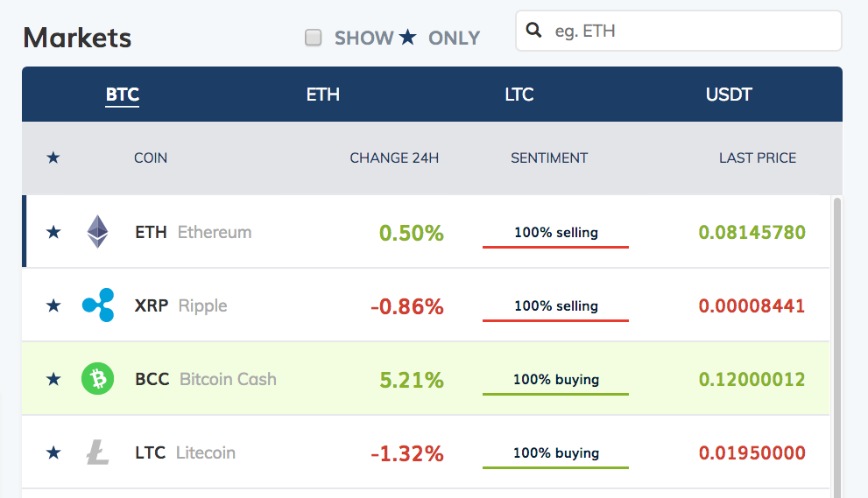Sort by CHANGE 24H column header

point(394,158)
